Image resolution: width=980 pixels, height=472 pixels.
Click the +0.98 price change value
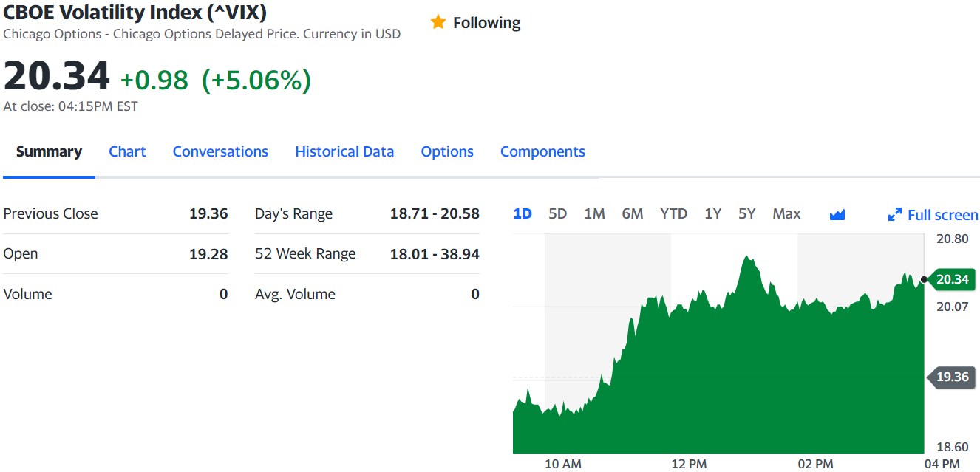click(x=154, y=80)
